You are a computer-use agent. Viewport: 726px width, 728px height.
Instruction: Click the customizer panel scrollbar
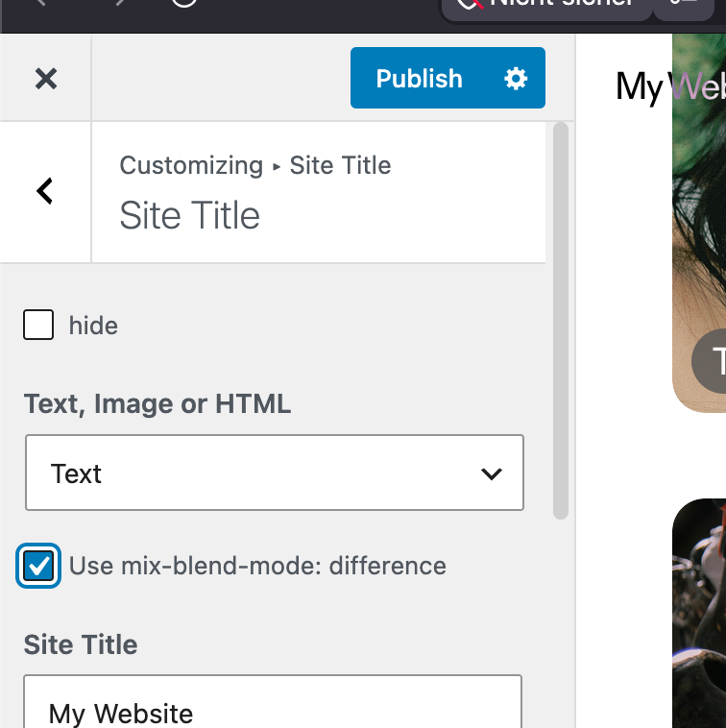(x=561, y=321)
